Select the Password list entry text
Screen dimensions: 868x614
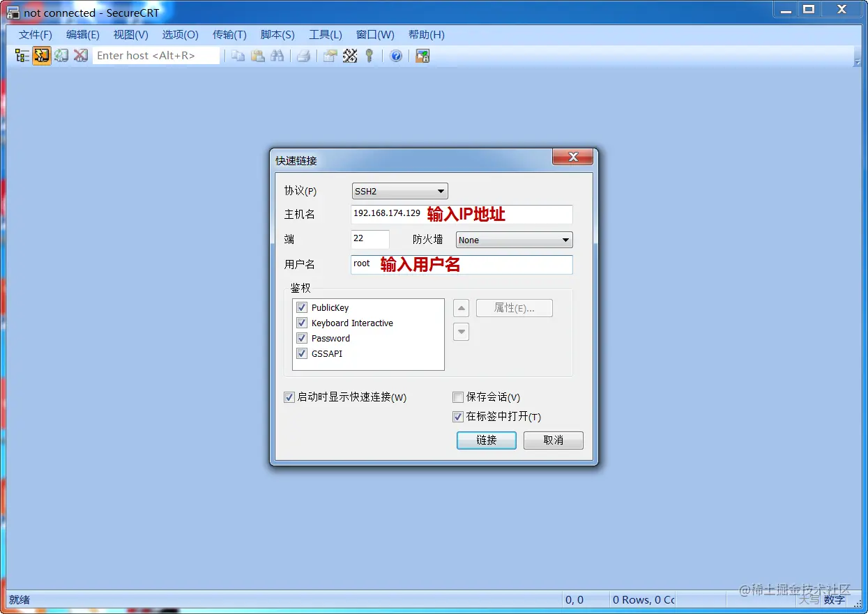coord(330,338)
